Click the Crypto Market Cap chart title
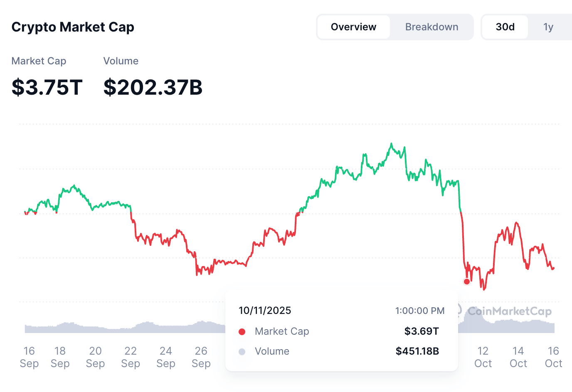 click(x=73, y=27)
